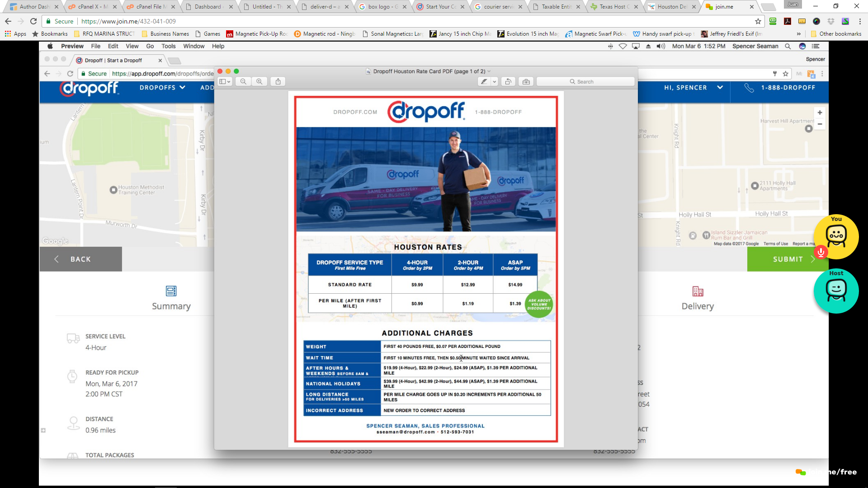
Task: Reload the join.me page in outer Chrome
Action: (x=33, y=21)
